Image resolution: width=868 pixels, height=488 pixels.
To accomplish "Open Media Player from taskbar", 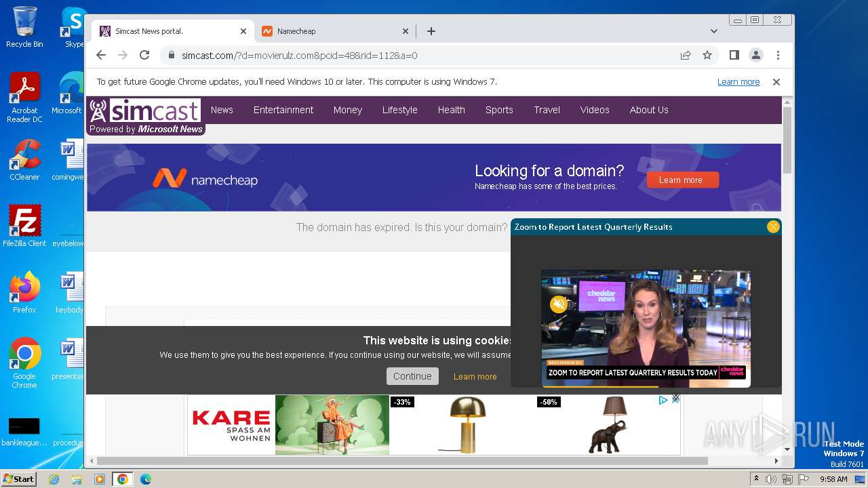I will tap(100, 479).
